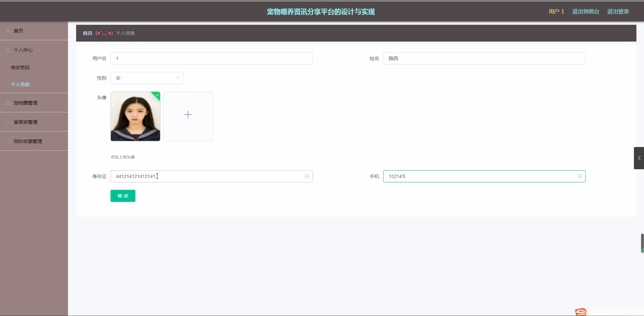Click the 留言板管理 message icon

point(8,122)
